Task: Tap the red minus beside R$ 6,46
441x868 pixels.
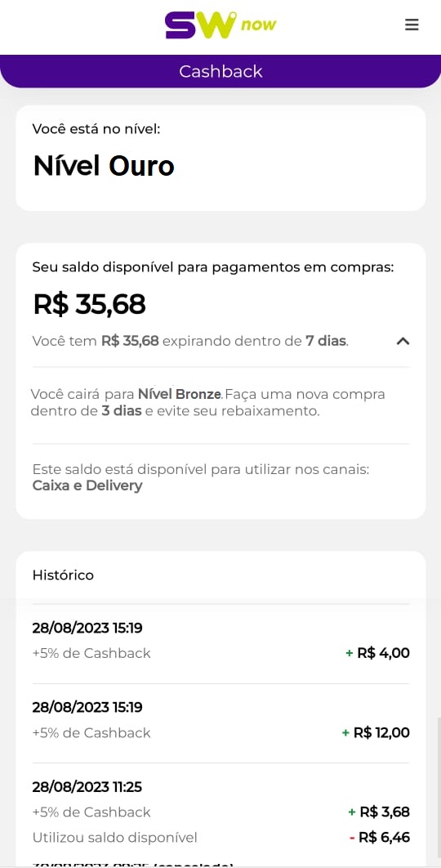Action: tap(352, 838)
